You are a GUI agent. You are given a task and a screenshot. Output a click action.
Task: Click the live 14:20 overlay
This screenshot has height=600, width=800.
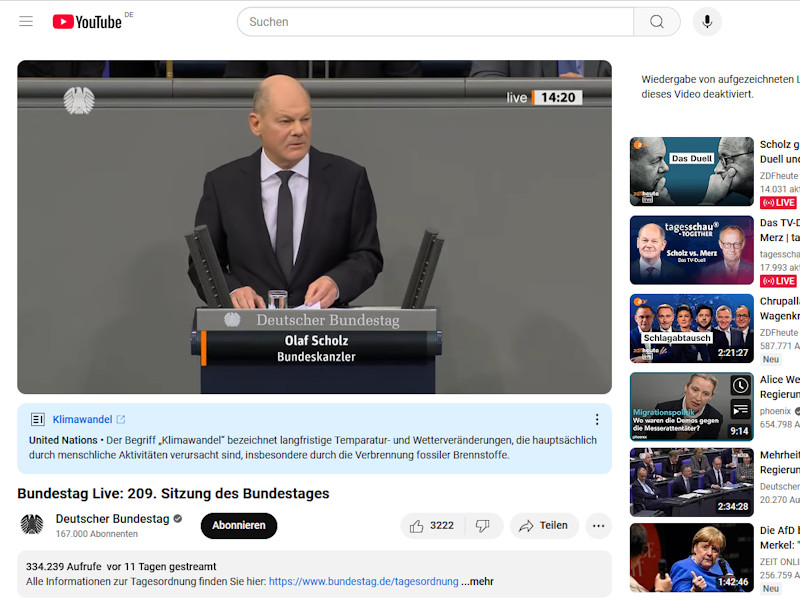click(x=544, y=97)
